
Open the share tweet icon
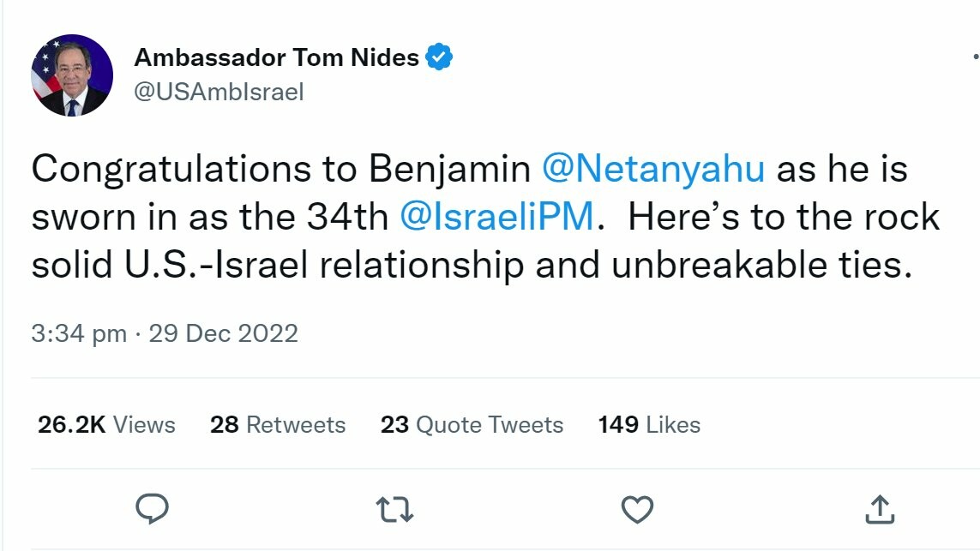[880, 510]
